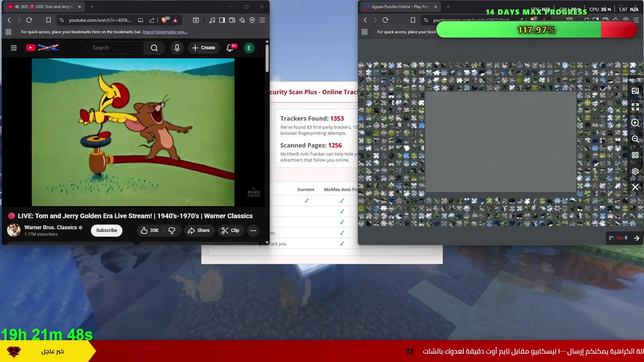Viewport: 644px width, 362px height.
Task: Zoom in on the jigsaw puzzle
Action: pos(635,123)
